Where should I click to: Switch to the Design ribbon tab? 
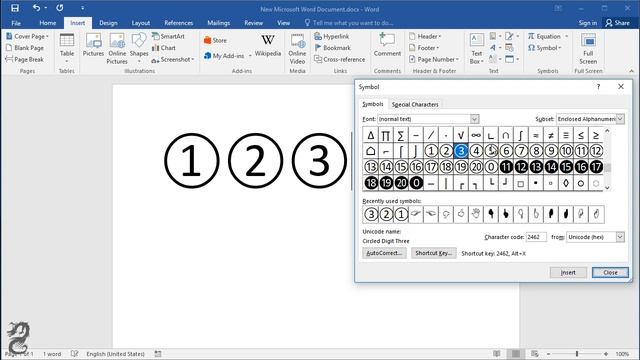(108, 23)
